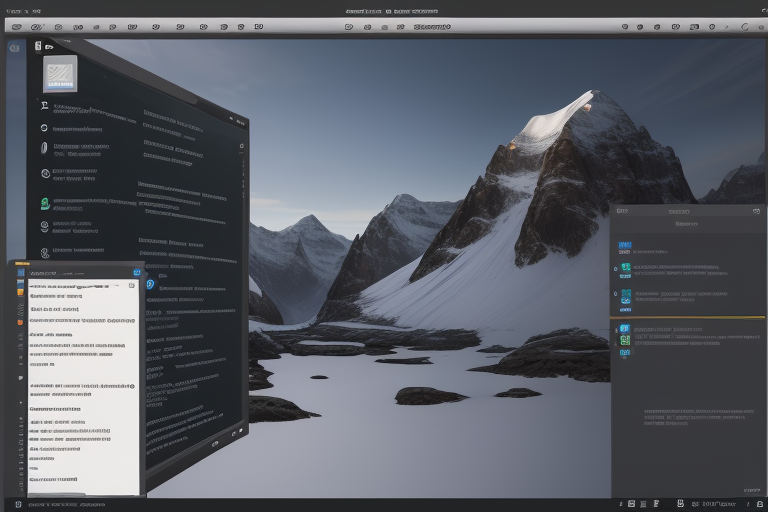The image size is (768, 512).
Task: Select the green icon in the dark panel list
Action: [x=45, y=203]
